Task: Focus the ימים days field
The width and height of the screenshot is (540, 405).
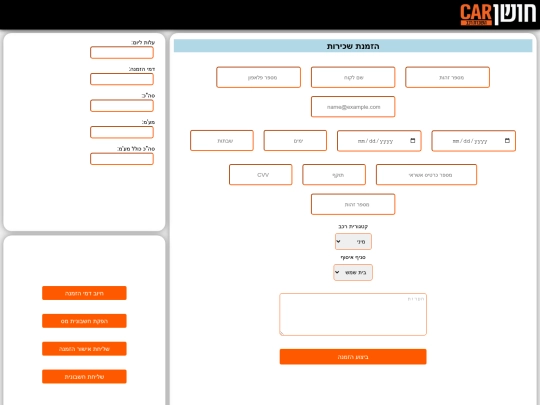Action: 295,141
